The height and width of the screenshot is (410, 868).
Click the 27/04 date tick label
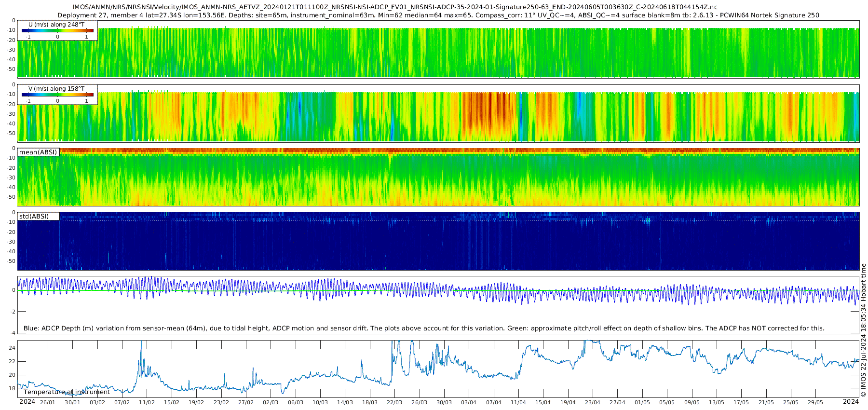point(618,402)
